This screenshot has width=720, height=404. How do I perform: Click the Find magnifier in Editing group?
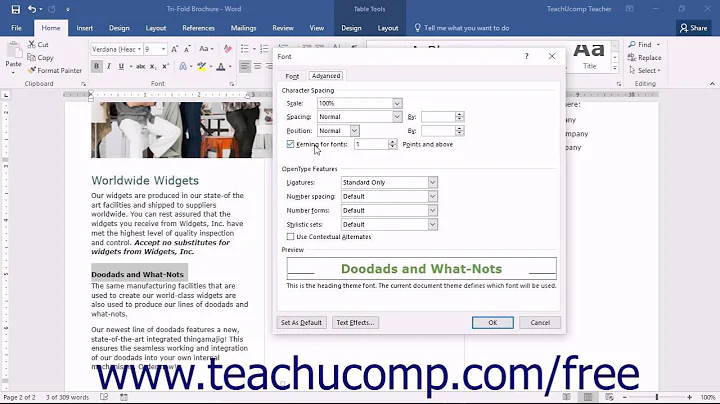tap(632, 45)
